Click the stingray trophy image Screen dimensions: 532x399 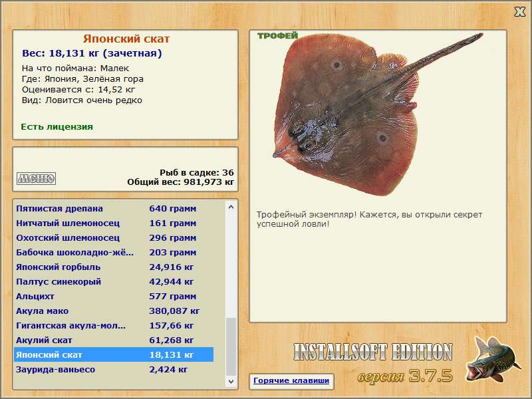pyautogui.click(x=376, y=114)
